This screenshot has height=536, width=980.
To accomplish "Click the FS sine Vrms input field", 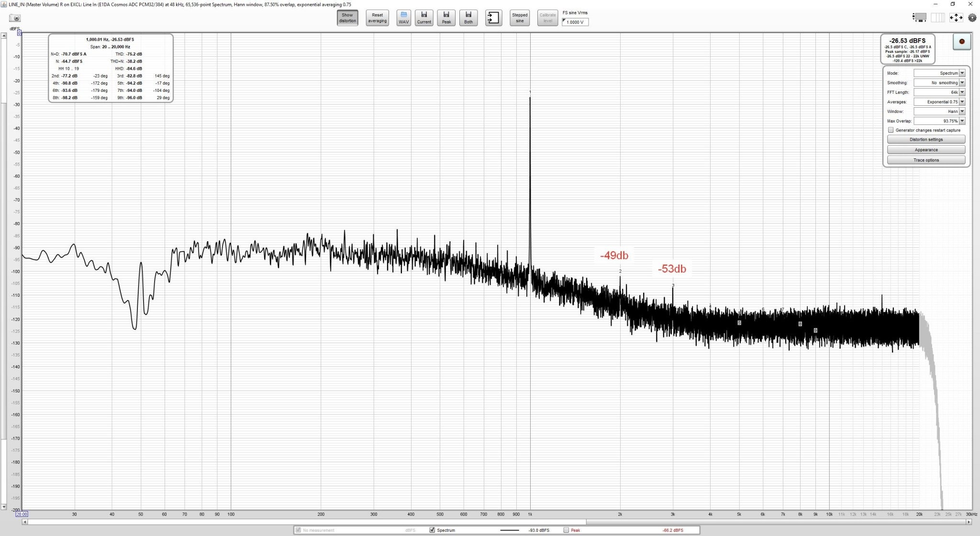I will tap(575, 22).
